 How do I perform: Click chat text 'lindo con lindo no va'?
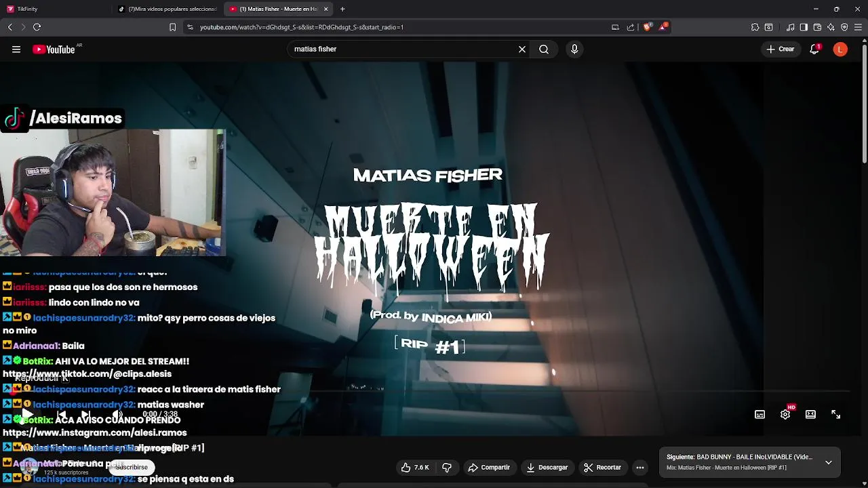(94, 302)
